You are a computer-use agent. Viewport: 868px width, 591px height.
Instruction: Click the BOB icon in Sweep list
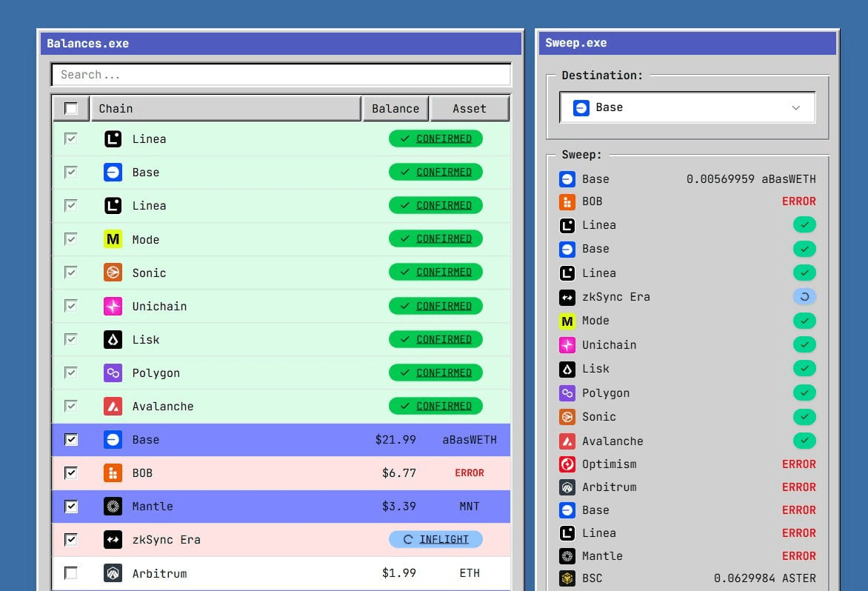coord(567,201)
